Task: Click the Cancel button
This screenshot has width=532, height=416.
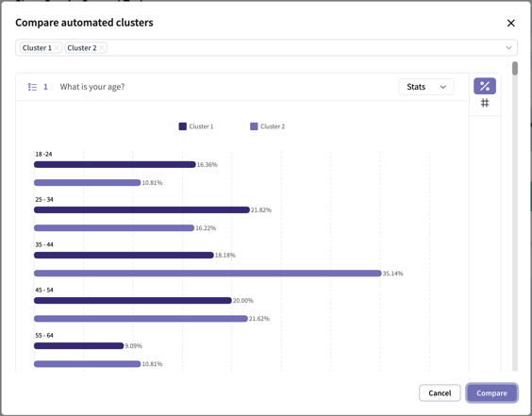Action: [x=440, y=393]
